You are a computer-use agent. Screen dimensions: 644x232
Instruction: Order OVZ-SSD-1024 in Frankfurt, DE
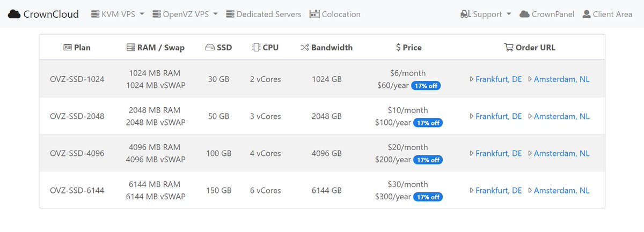coord(498,79)
